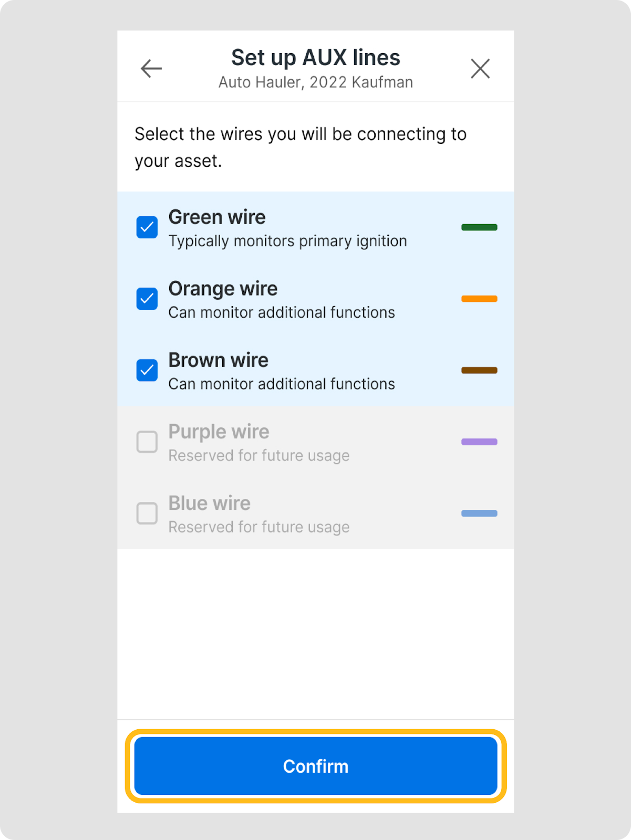The image size is (631, 840).
Task: Click the purple wire color indicator
Action: coord(479,442)
